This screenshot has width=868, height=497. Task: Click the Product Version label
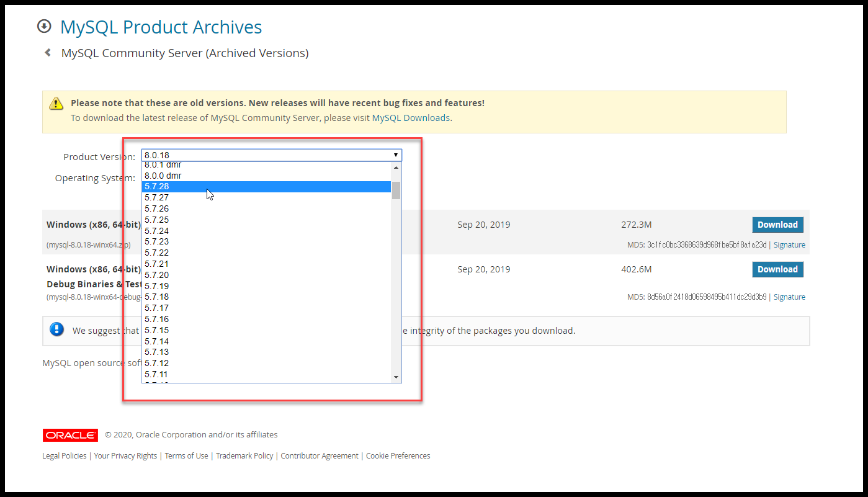point(99,157)
